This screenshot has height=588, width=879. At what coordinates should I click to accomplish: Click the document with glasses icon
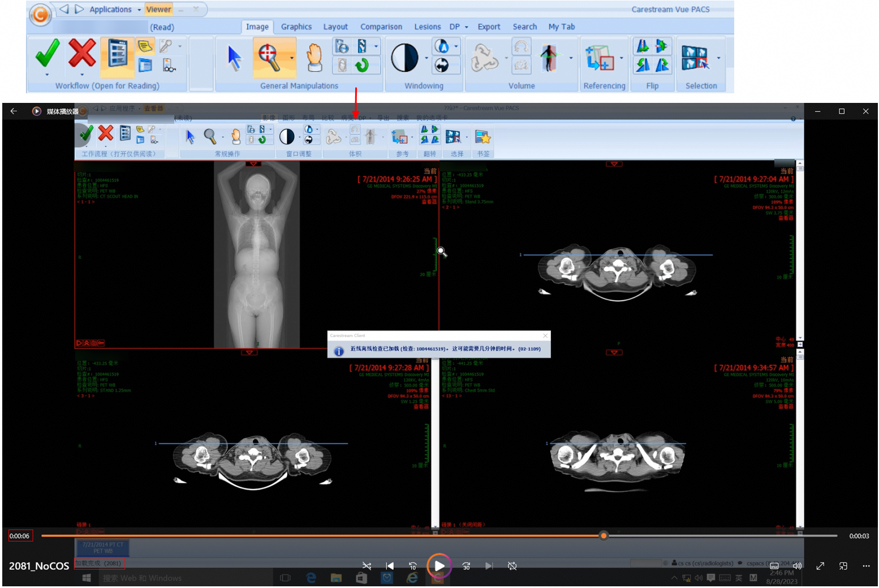pyautogui.click(x=169, y=66)
